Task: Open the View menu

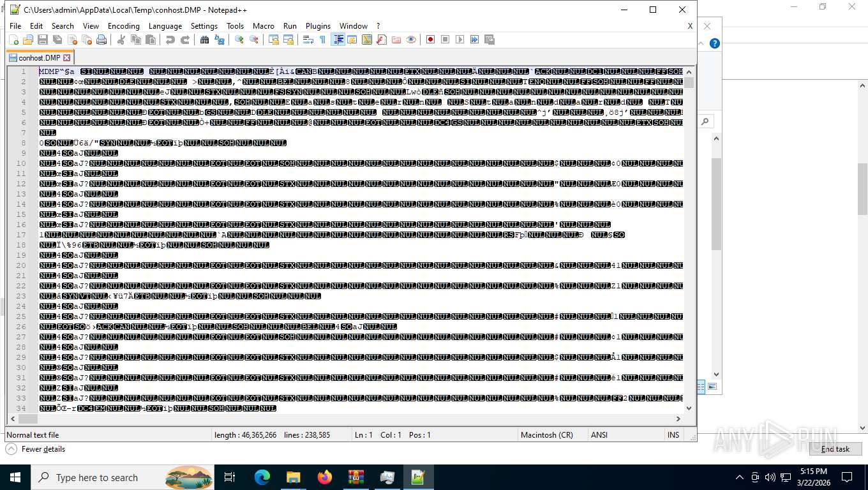Action: (x=91, y=26)
